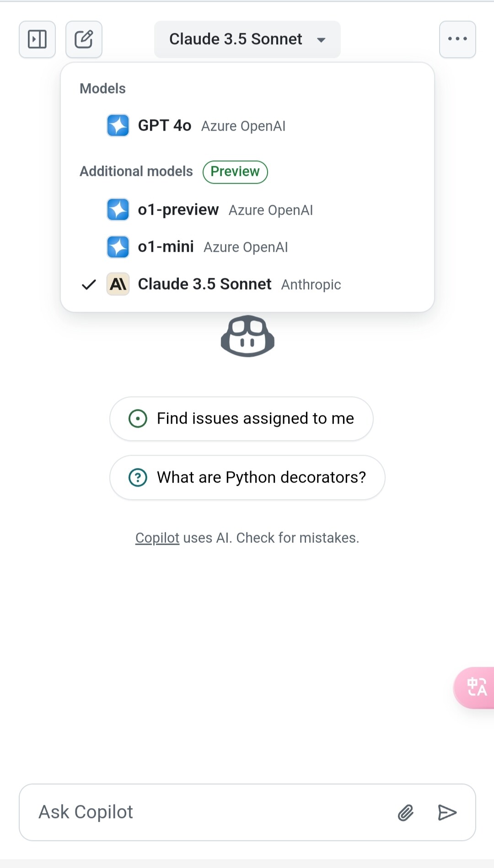This screenshot has width=494, height=868.
Task: Open the three-dot more options menu
Action: click(457, 39)
